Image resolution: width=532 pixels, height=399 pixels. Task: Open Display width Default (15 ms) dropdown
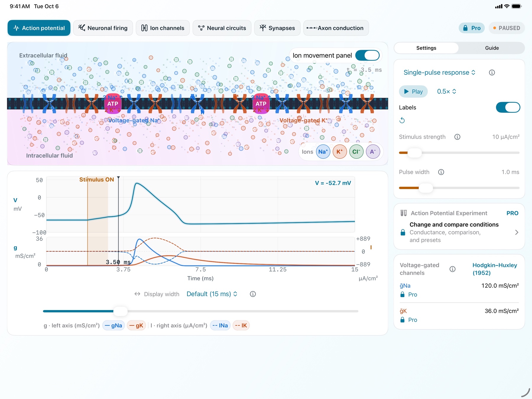[212, 294]
